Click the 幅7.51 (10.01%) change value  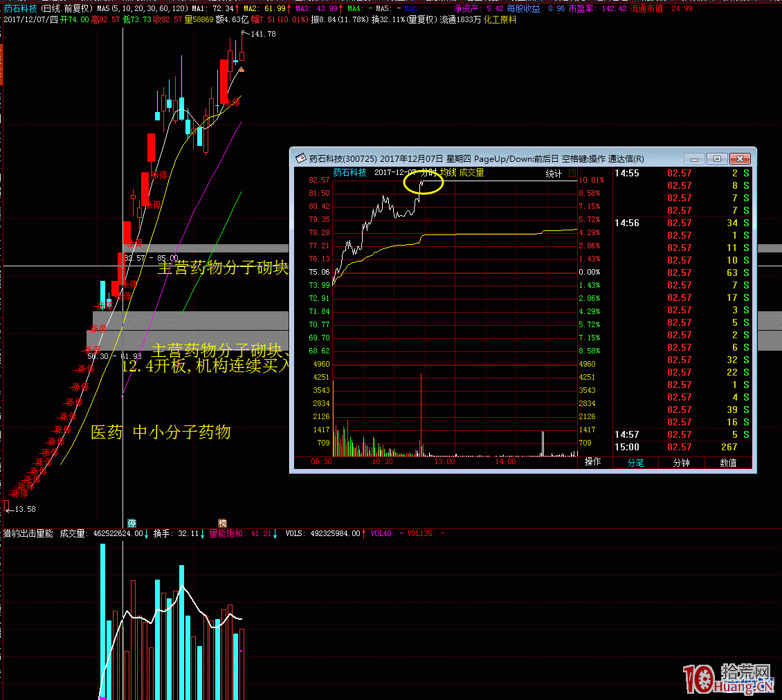click(x=280, y=20)
